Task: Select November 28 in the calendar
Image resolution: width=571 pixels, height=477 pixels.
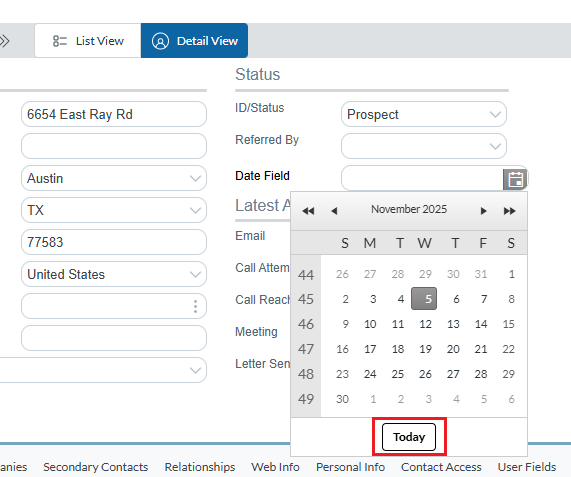Action: coord(481,374)
